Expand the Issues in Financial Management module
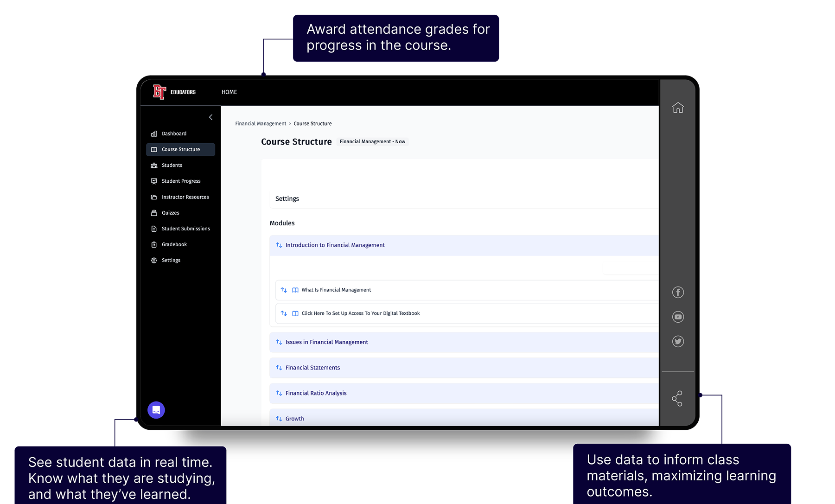The width and height of the screenshot is (835, 504). (326, 342)
